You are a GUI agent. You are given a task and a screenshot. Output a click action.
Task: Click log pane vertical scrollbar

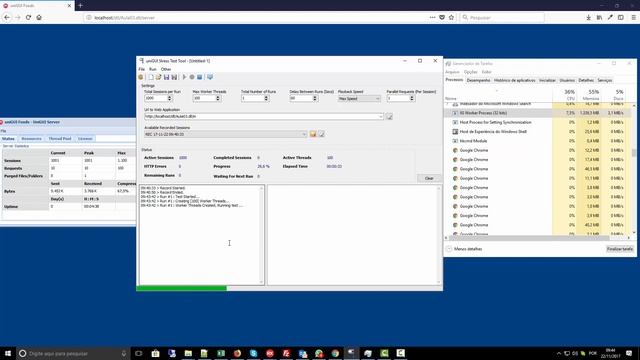point(262,235)
